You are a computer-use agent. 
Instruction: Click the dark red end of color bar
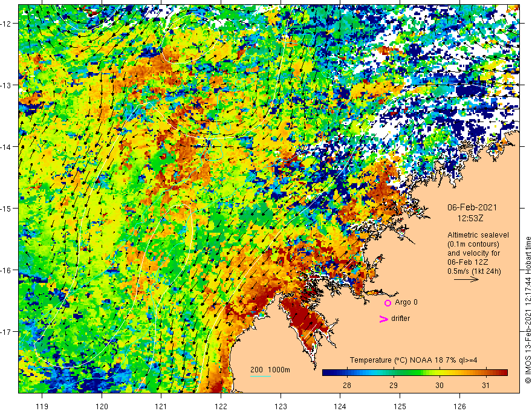tap(504, 372)
